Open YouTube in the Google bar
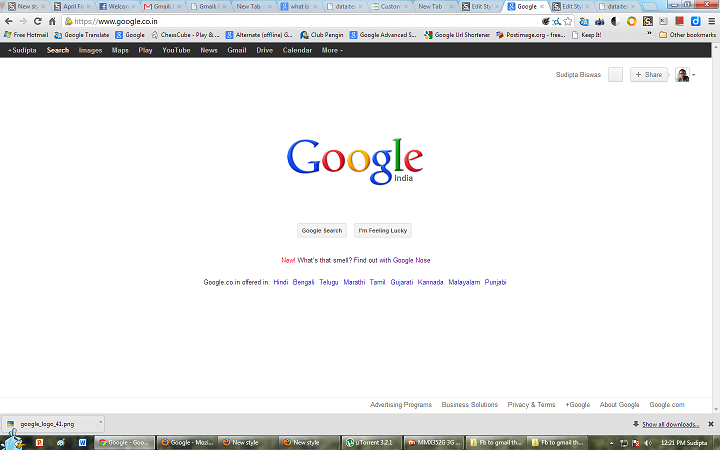Screen dimensions: 720x450 [x=176, y=50]
